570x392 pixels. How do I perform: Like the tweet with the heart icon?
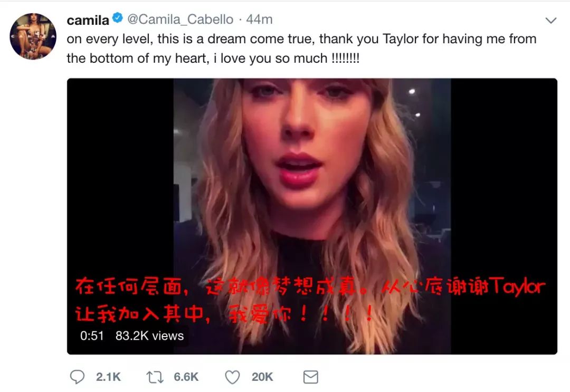tap(232, 377)
